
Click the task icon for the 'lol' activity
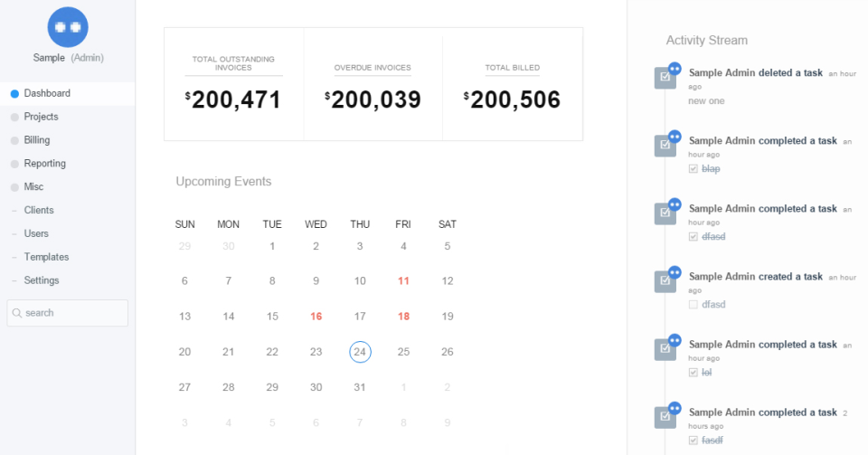pyautogui.click(x=665, y=349)
